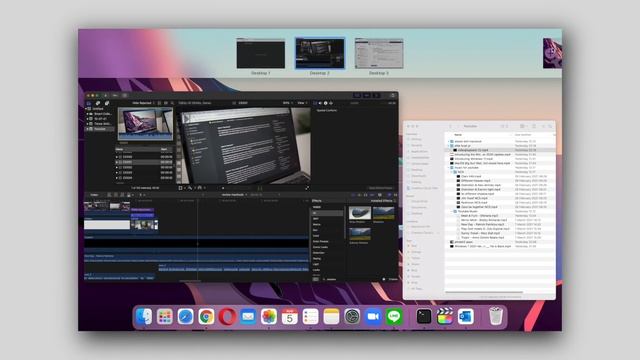The image size is (640, 360).
Task: Sort Finder list by Name column header
Action: [x=458, y=135]
